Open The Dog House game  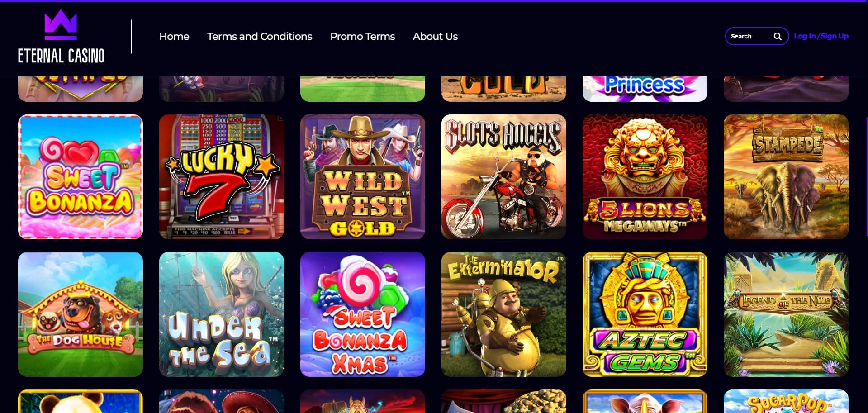pos(81,314)
